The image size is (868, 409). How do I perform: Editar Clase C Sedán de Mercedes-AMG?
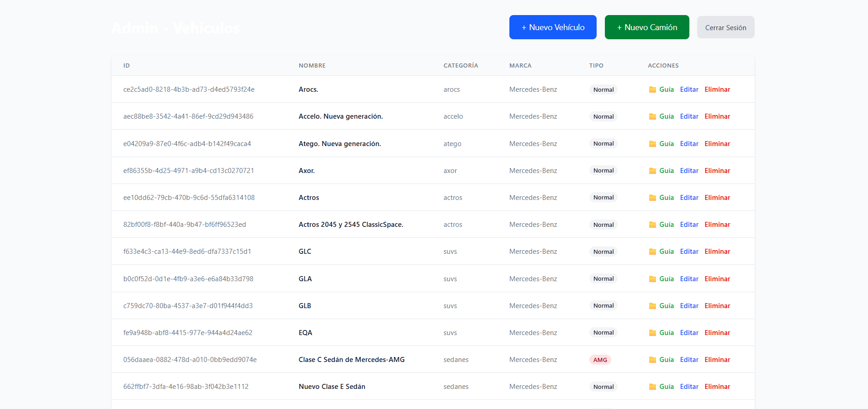(x=689, y=360)
